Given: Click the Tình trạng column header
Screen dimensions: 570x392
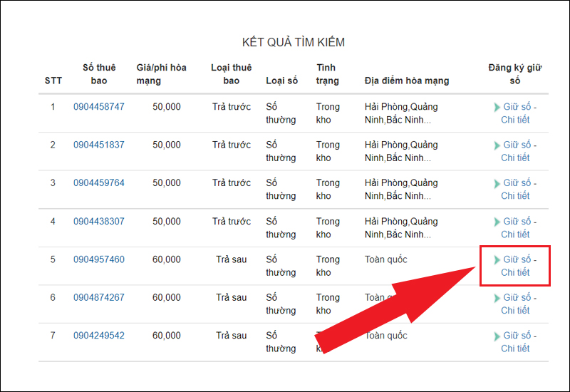Looking at the screenshot, I should click(x=327, y=74).
